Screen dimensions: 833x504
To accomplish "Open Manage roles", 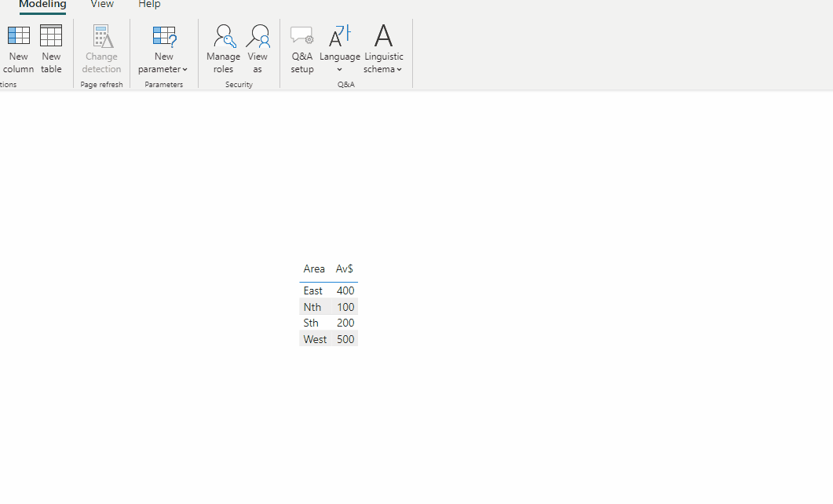I will click(x=223, y=49).
